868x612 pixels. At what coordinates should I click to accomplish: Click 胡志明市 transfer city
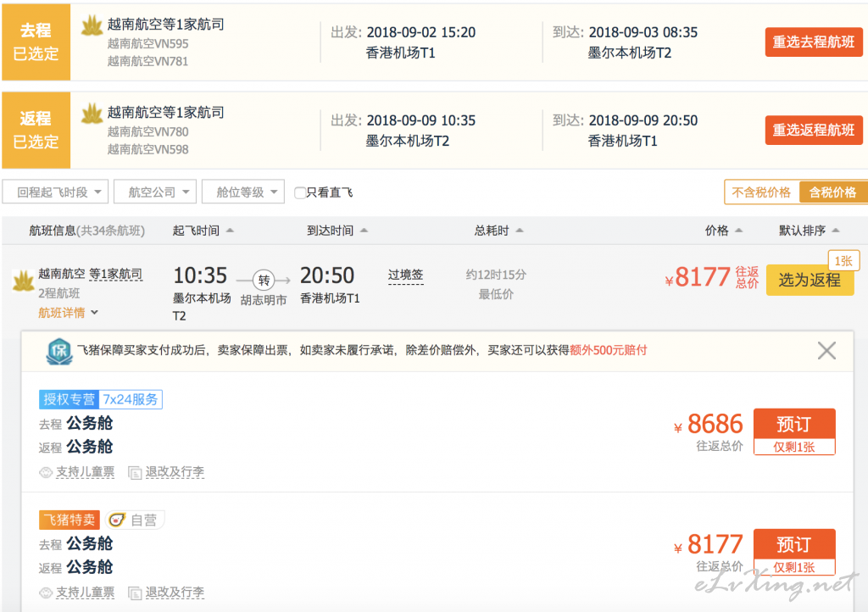[264, 300]
